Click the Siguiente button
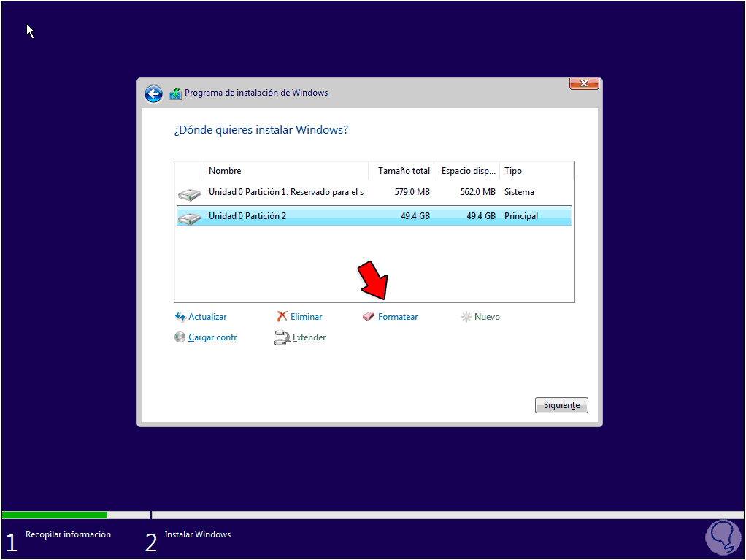This screenshot has width=746, height=560. [x=561, y=405]
